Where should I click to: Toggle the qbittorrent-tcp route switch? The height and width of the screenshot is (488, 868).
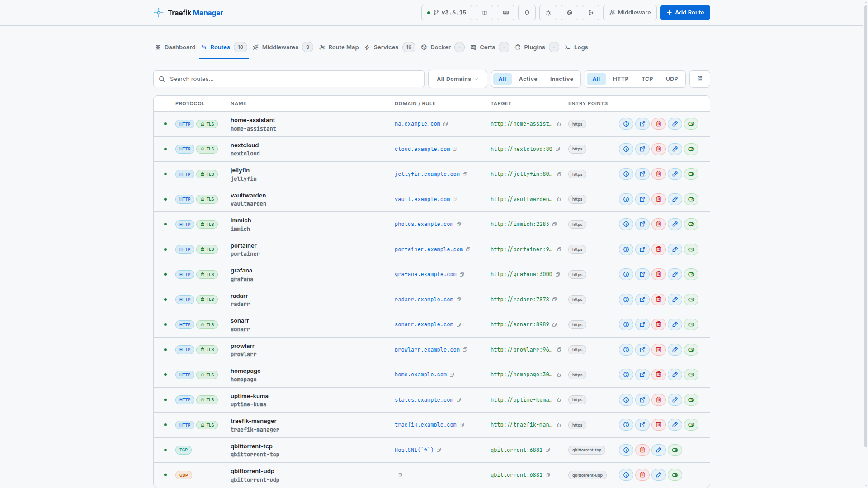pos(675,450)
